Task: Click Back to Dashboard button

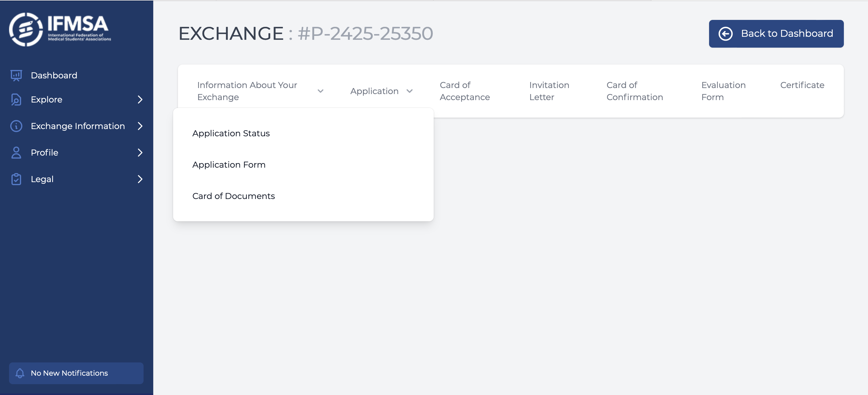Action: coord(776,34)
